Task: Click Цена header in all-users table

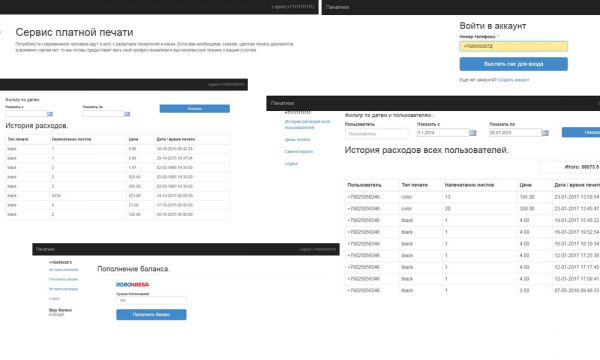Action: tap(525, 185)
